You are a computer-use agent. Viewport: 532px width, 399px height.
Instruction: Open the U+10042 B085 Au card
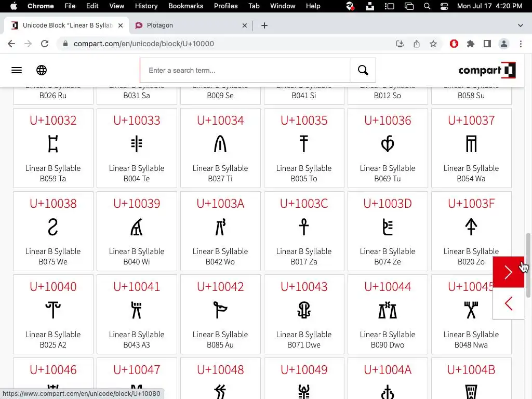pos(220,314)
